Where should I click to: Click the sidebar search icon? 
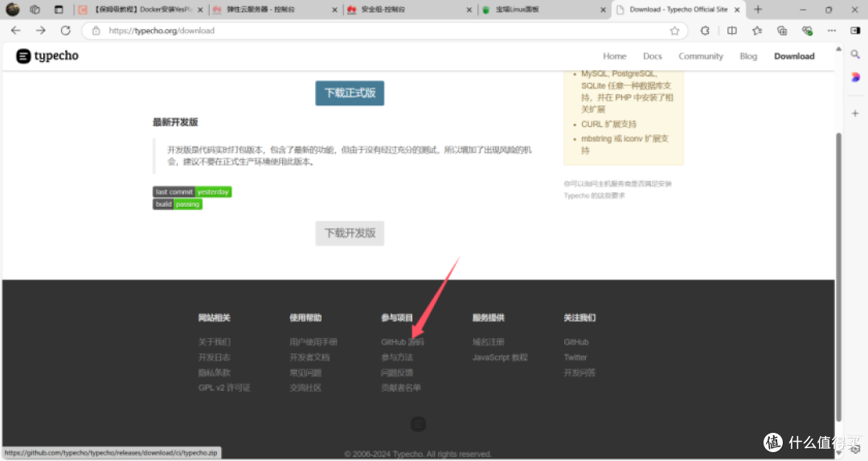[855, 54]
